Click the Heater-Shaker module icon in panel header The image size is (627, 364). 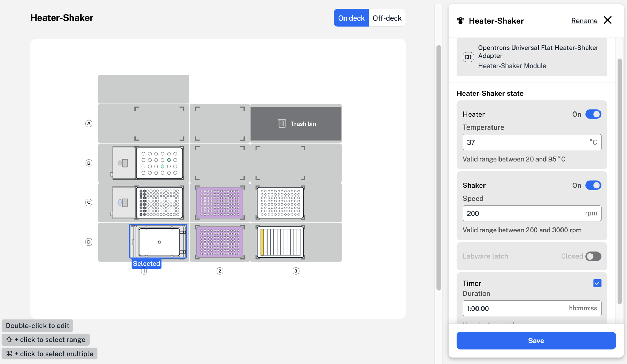coord(460,21)
